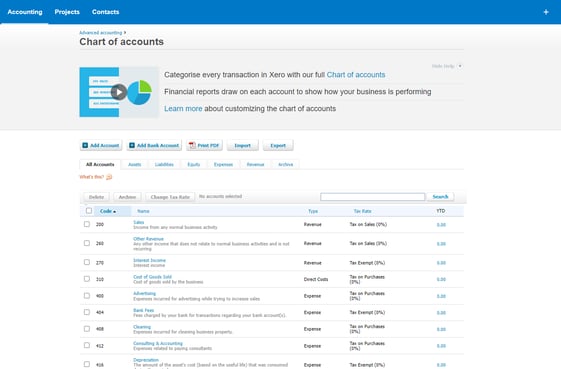Viewport: 561px width, 369px height.
Task: Click the Direct Costs type cell
Action: click(x=316, y=279)
